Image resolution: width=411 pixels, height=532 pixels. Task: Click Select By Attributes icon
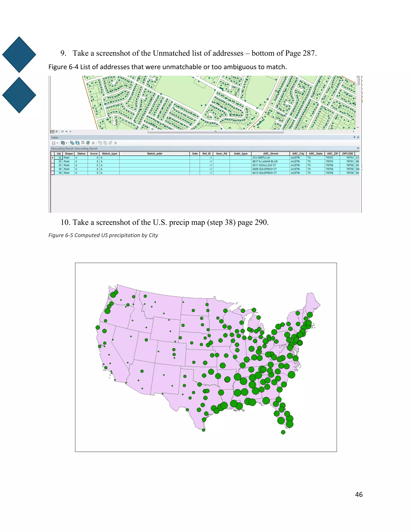72,143
